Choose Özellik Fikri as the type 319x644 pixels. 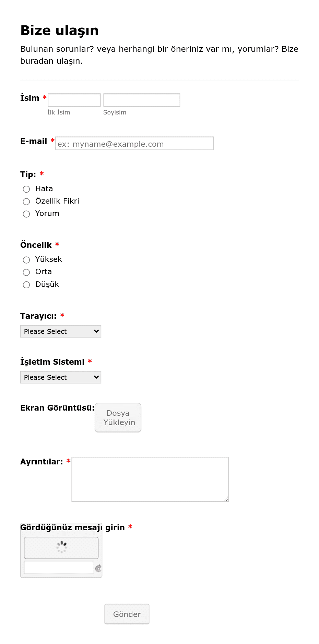point(26,202)
